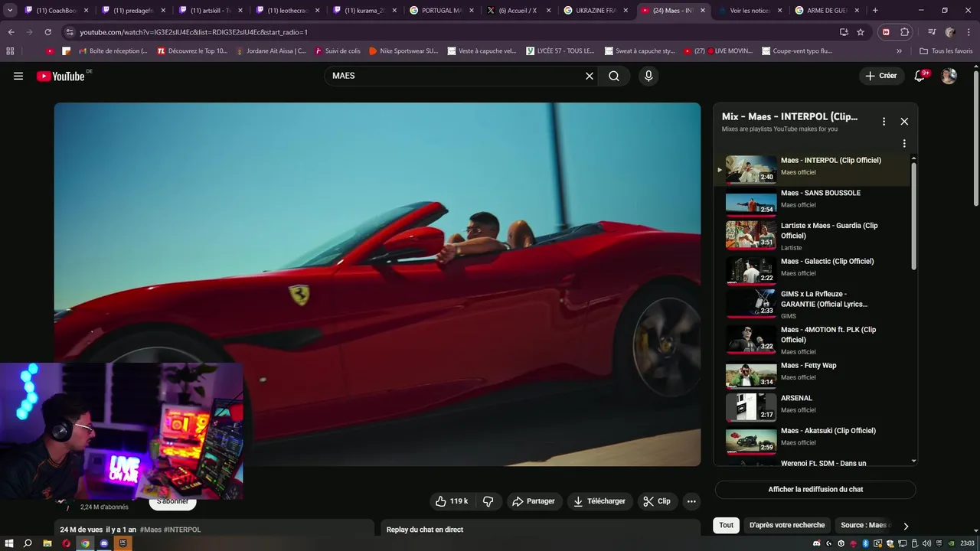The image size is (980, 551).
Task: Open a new browser tab with plus
Action: pos(875,11)
